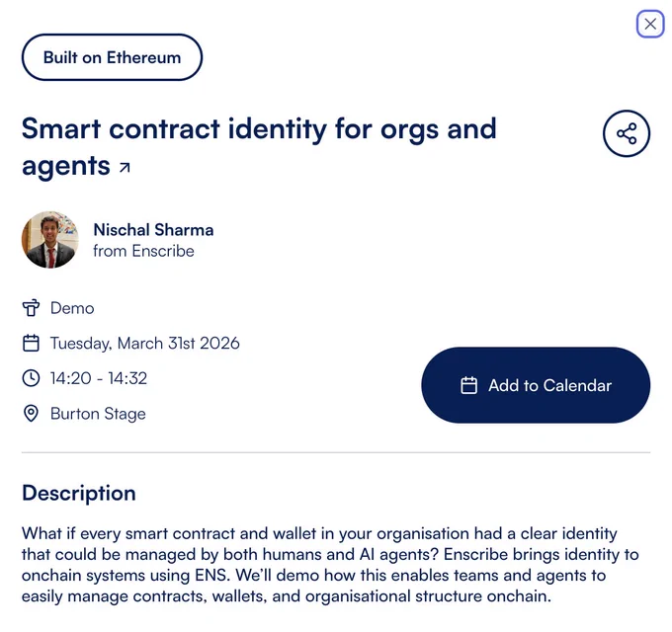Click the calendar icon next to the date
Image resolution: width=672 pixels, height=632 pixels.
click(31, 344)
